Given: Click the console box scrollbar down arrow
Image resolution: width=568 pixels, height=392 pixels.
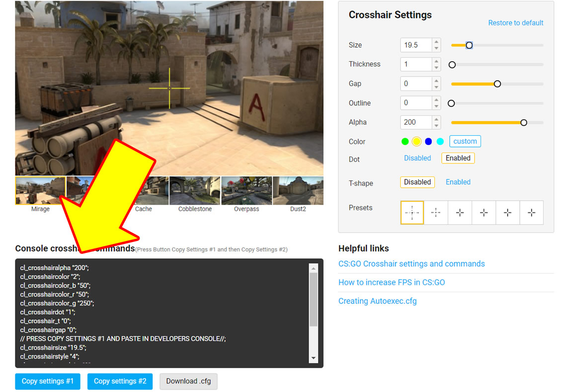Looking at the screenshot, I should click(x=314, y=357).
